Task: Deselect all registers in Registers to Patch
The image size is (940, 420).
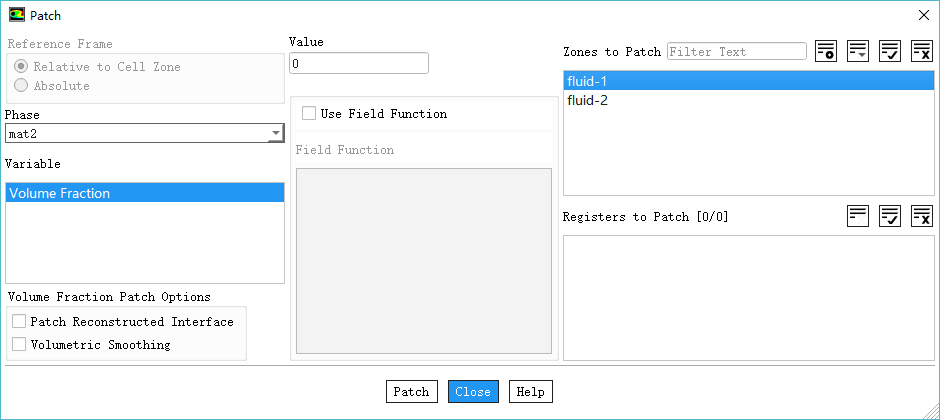Action: pyautogui.click(x=921, y=216)
